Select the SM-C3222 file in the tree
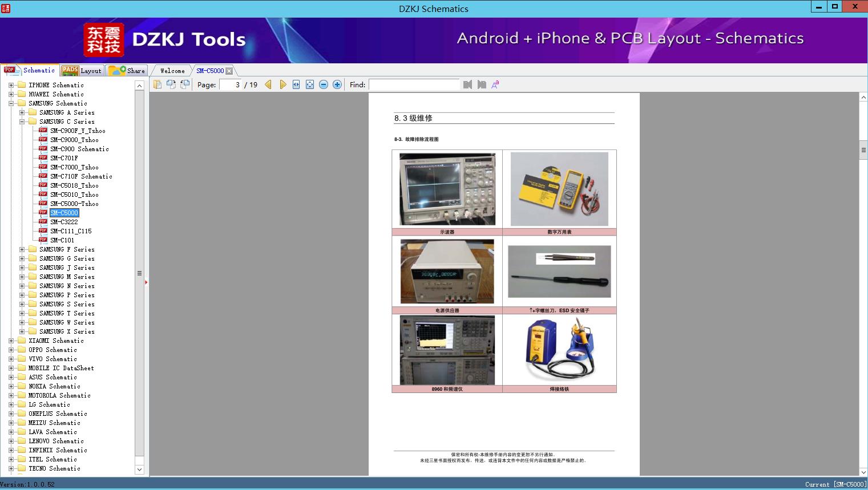868x490 pixels. click(x=64, y=222)
